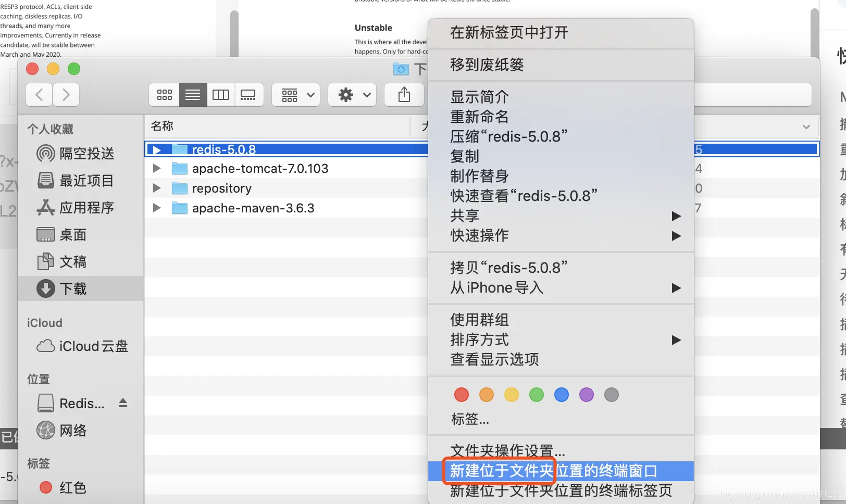
Task: Click the Unstable heading on the background webpage
Action: [x=374, y=28]
